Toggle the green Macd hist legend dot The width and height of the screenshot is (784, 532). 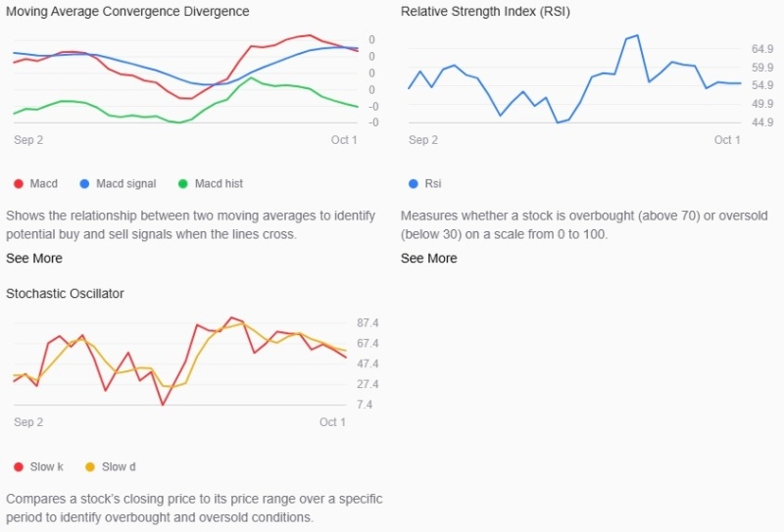click(x=183, y=184)
